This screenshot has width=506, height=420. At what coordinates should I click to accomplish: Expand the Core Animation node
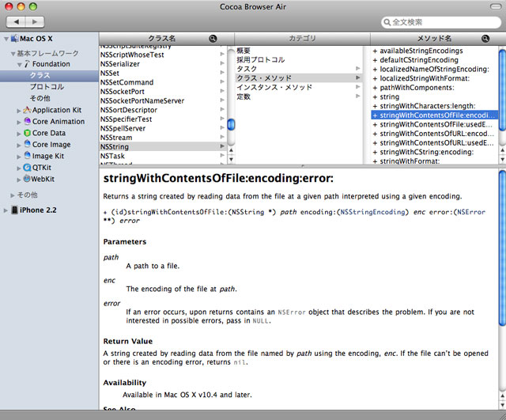(x=19, y=122)
